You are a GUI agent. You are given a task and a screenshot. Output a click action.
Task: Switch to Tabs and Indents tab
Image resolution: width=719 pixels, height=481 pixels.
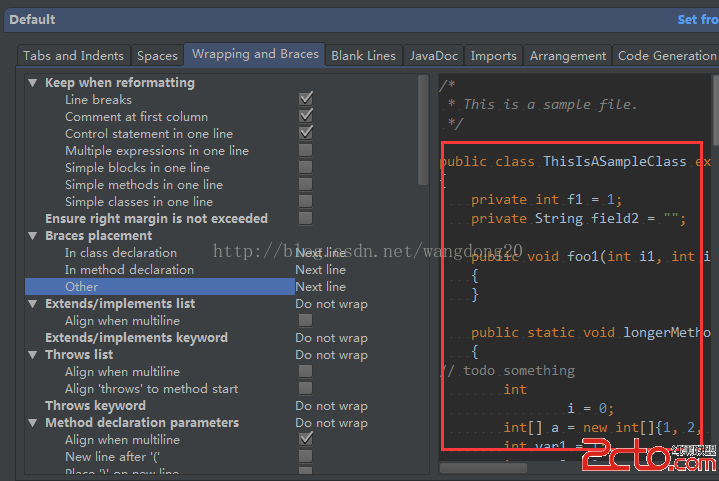coord(73,55)
